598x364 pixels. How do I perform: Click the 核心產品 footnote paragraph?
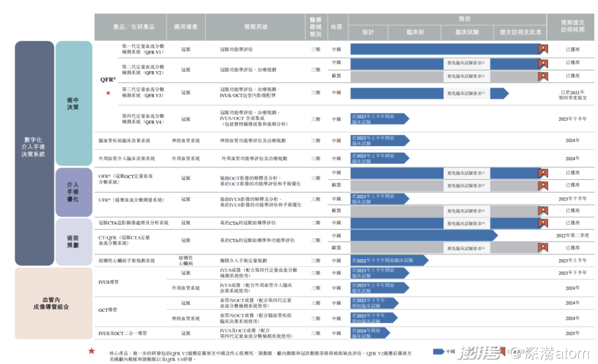pos(260,356)
